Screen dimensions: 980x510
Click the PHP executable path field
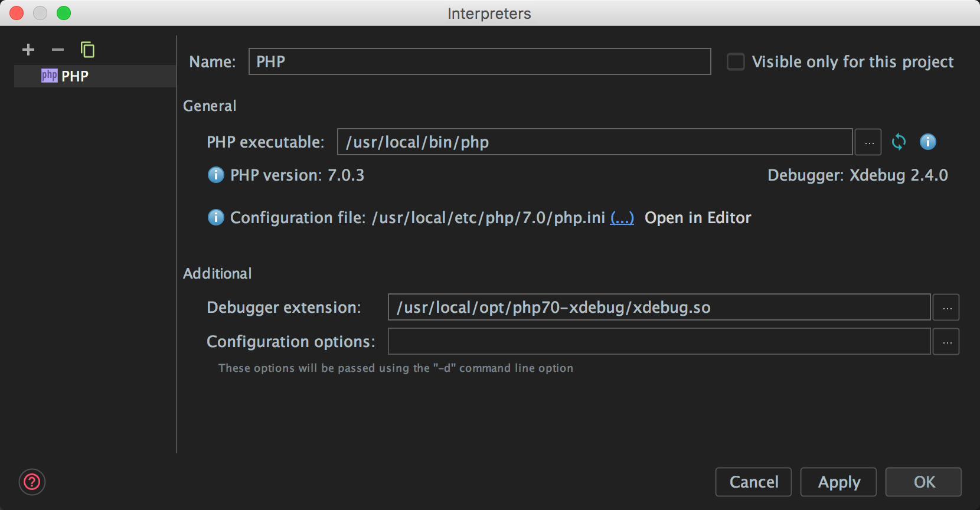(x=595, y=142)
